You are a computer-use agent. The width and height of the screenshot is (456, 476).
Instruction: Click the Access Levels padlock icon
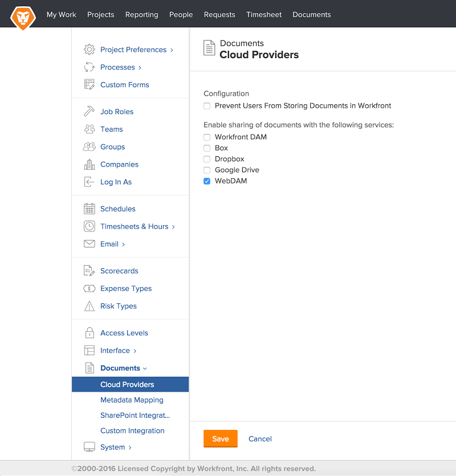tap(89, 333)
